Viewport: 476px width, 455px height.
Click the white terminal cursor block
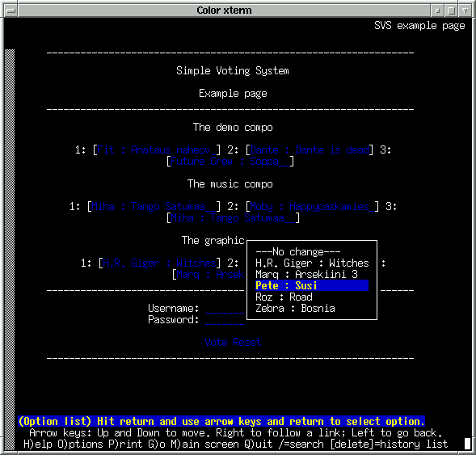tap(467, 444)
